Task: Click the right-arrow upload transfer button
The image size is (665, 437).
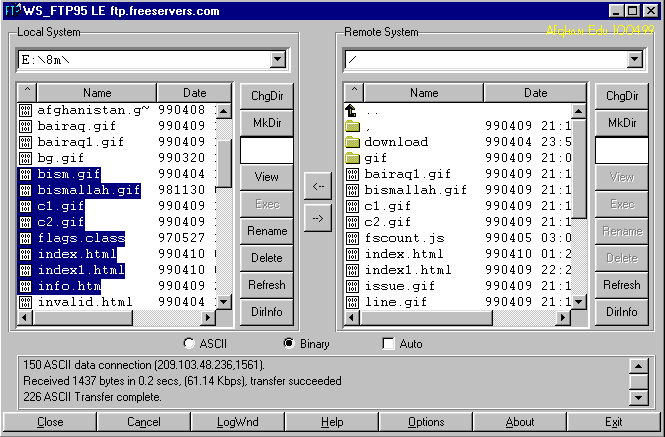Action: (317, 219)
